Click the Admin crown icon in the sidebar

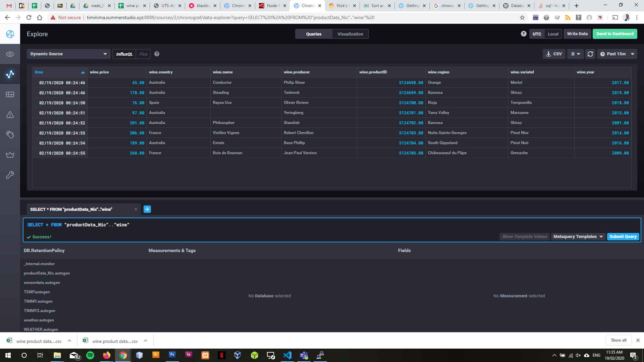click(10, 155)
